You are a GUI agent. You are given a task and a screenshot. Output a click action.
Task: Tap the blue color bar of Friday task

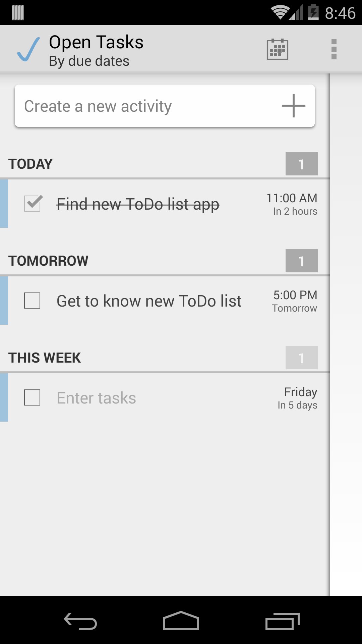4,397
